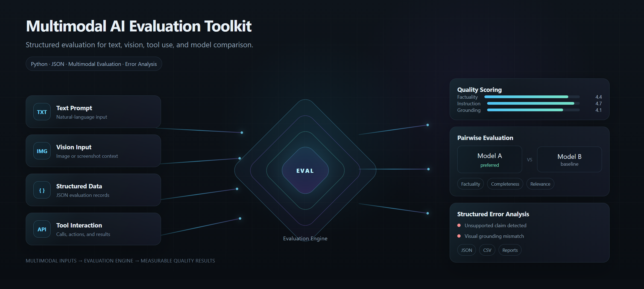Select the Model A preferred box
The width and height of the screenshot is (644, 289).
coord(490,159)
